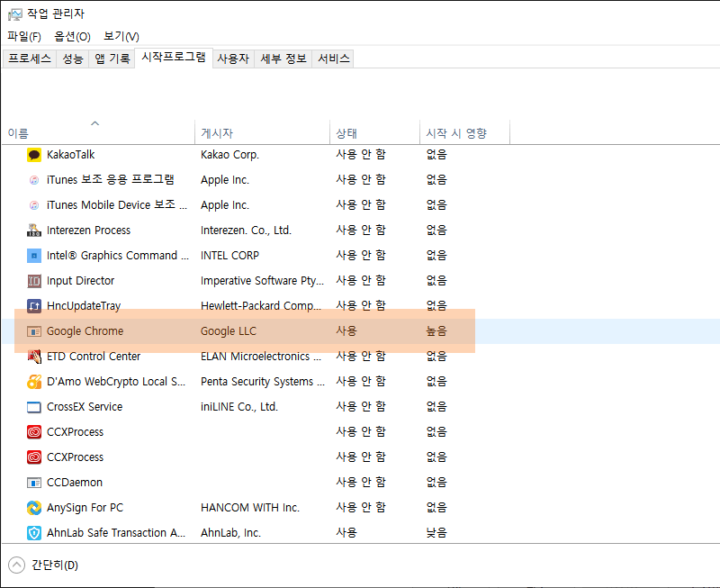Viewport: 720px width, 588px height.
Task: Click the iTunes 보조 응용 프로그램 icon
Action: pyautogui.click(x=34, y=180)
